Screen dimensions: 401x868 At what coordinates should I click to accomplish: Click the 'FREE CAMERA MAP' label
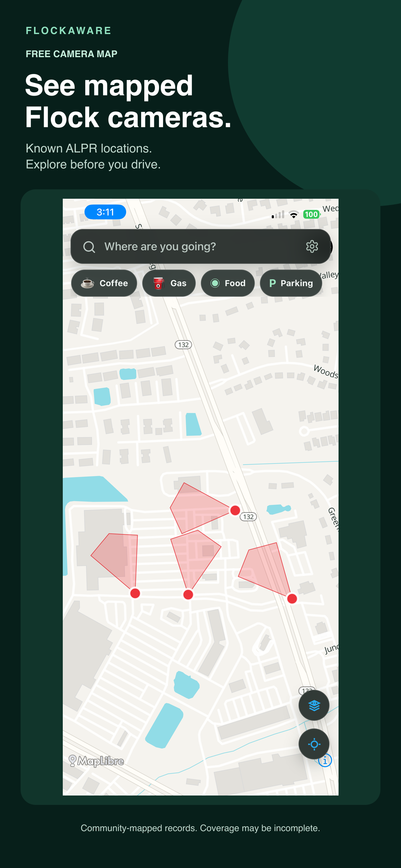click(72, 54)
